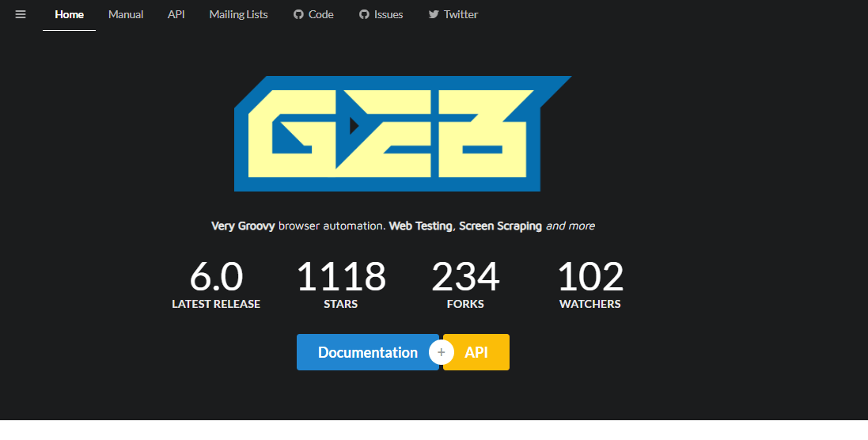Open the Mailing Lists nav item
The width and height of the screenshot is (868, 440).
(x=238, y=14)
